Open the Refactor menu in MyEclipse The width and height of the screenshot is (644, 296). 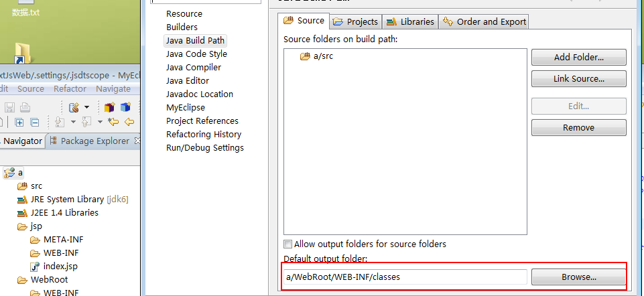(70, 88)
